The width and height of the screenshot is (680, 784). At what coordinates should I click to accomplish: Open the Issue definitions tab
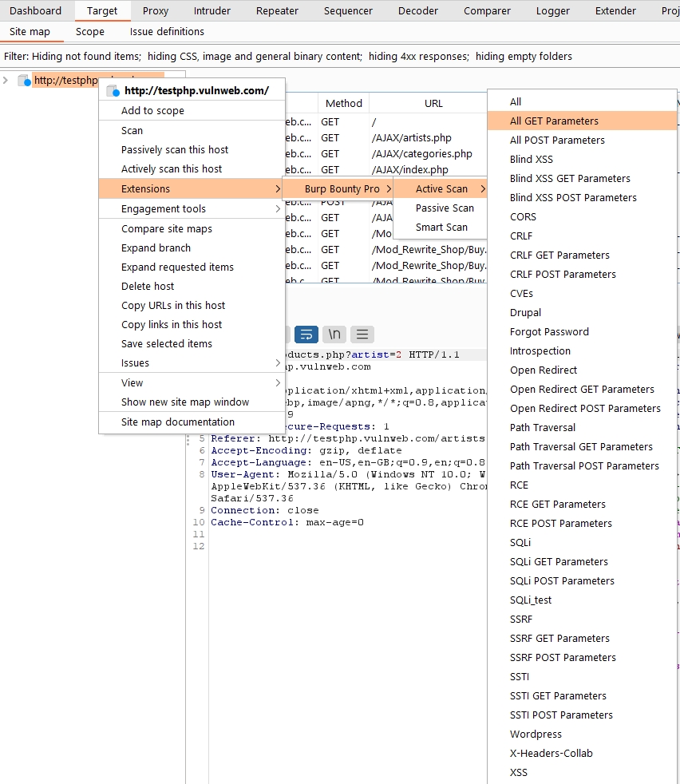pos(167,32)
